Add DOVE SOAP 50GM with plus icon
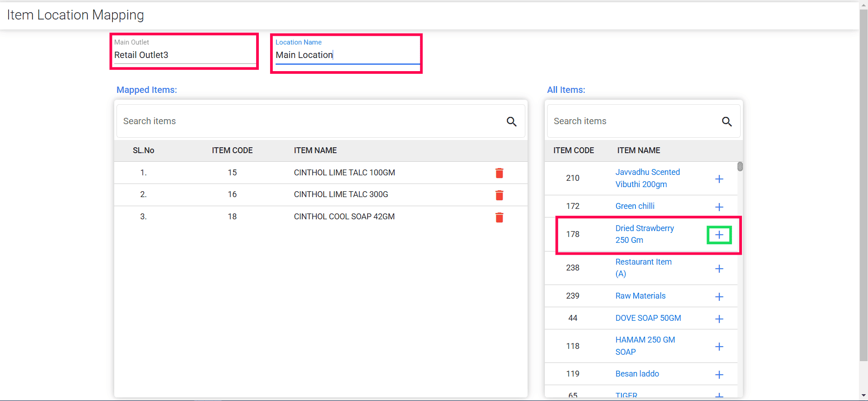 719,319
